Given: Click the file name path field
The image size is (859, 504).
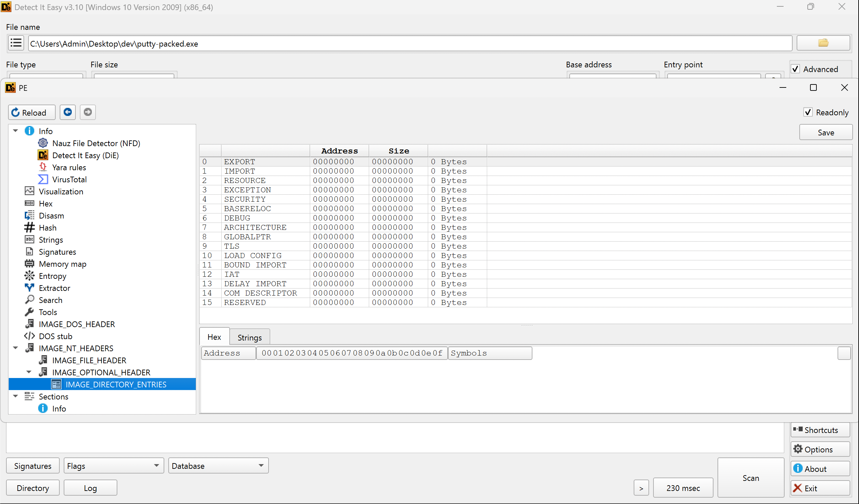Looking at the screenshot, I should (x=410, y=44).
